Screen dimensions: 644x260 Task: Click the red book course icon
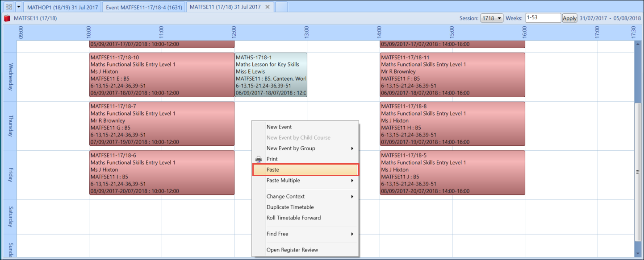[x=7, y=18]
